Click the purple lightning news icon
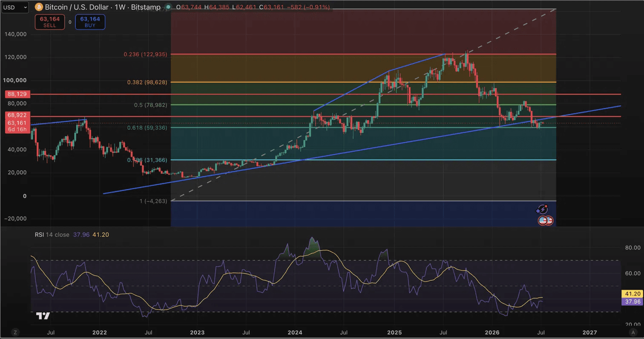This screenshot has height=339, width=644. tap(542, 210)
